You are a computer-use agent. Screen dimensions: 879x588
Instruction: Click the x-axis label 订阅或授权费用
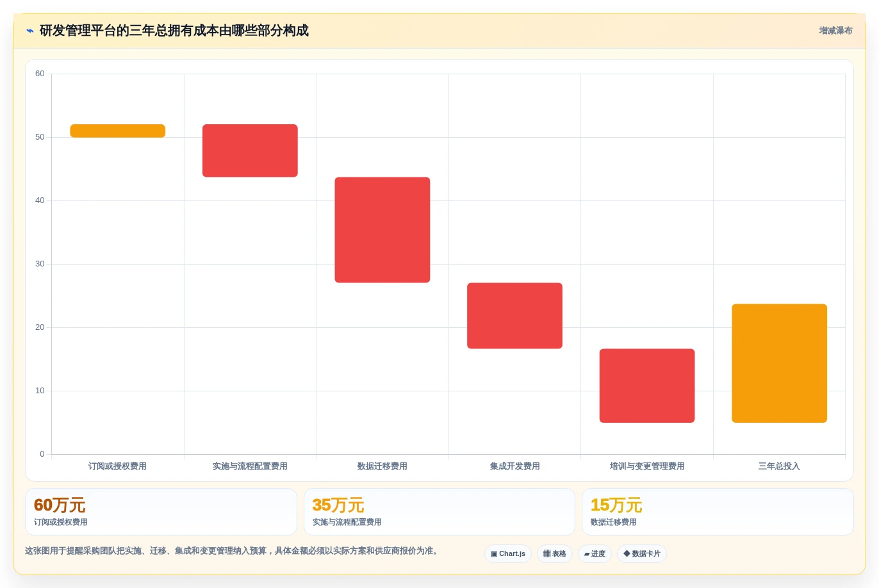[x=118, y=466]
